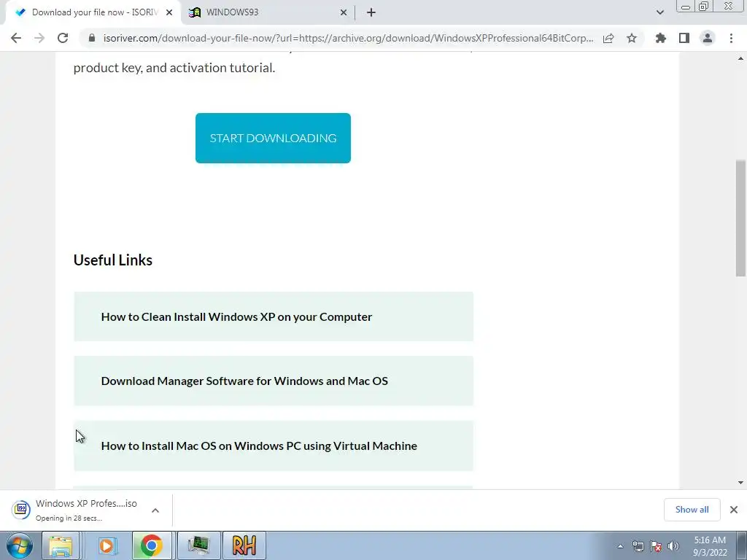Open the Extensions puzzle icon
This screenshot has width=747, height=560.
tap(661, 38)
